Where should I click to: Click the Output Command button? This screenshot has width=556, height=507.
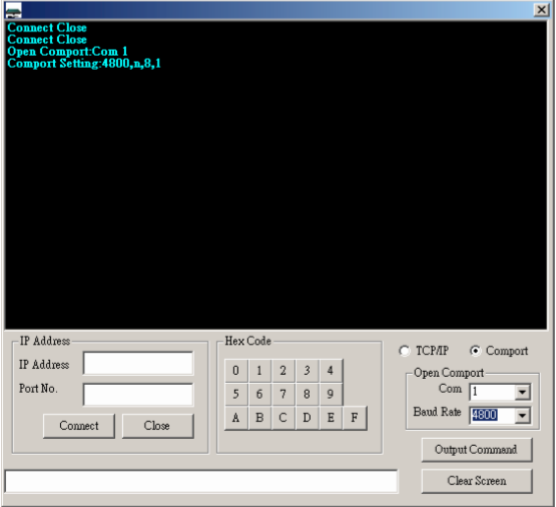pyautogui.click(x=477, y=450)
